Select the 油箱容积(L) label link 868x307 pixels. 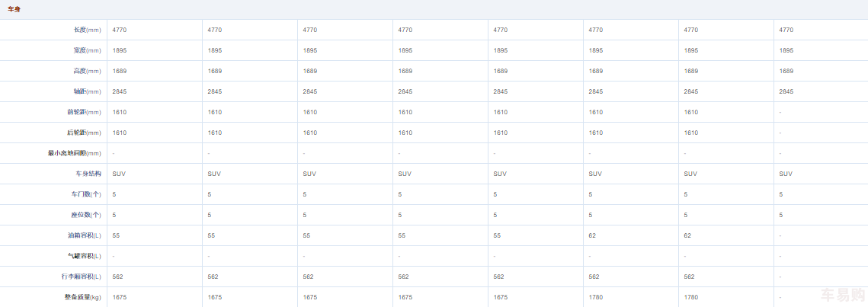[x=84, y=235]
